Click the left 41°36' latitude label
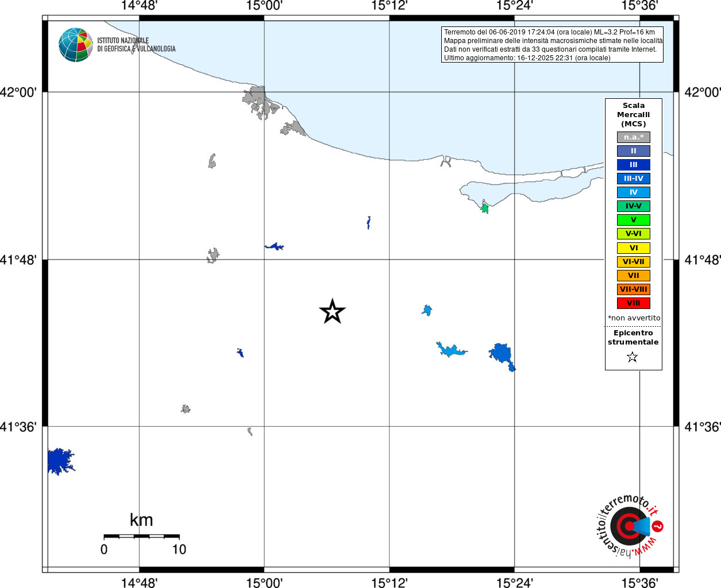The image size is (721, 588). (18, 427)
